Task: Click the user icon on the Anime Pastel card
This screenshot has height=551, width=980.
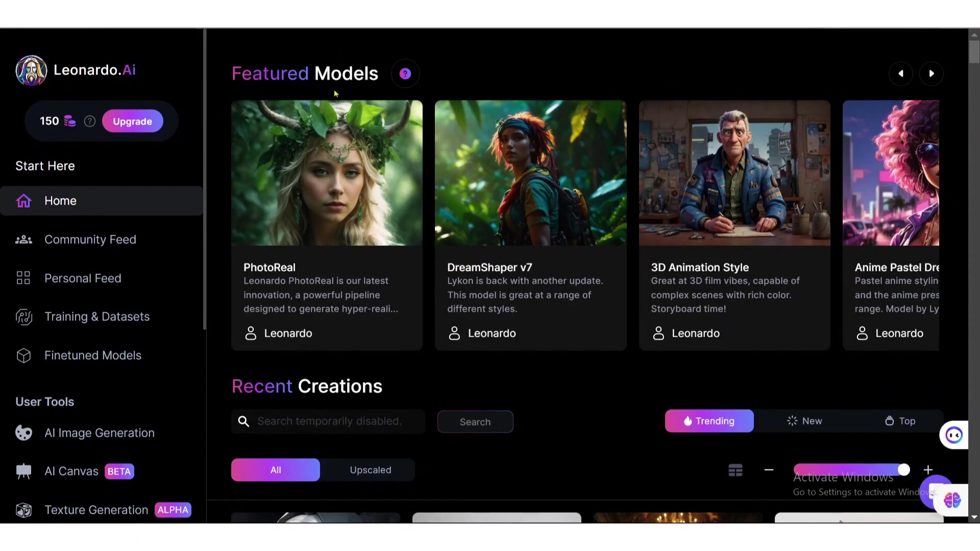Action: point(862,334)
